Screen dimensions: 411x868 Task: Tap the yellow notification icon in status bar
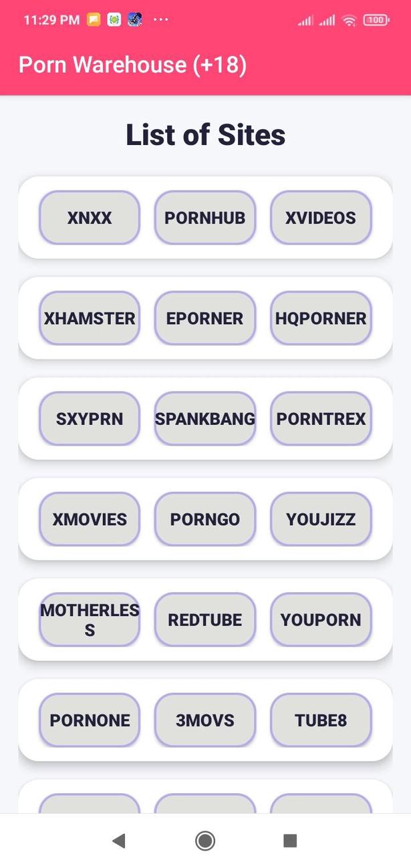[94, 20]
